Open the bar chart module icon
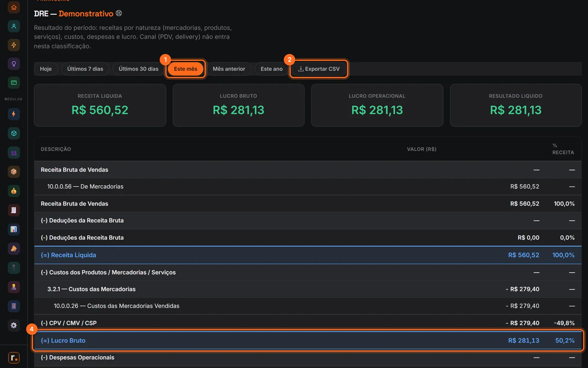 [14, 229]
